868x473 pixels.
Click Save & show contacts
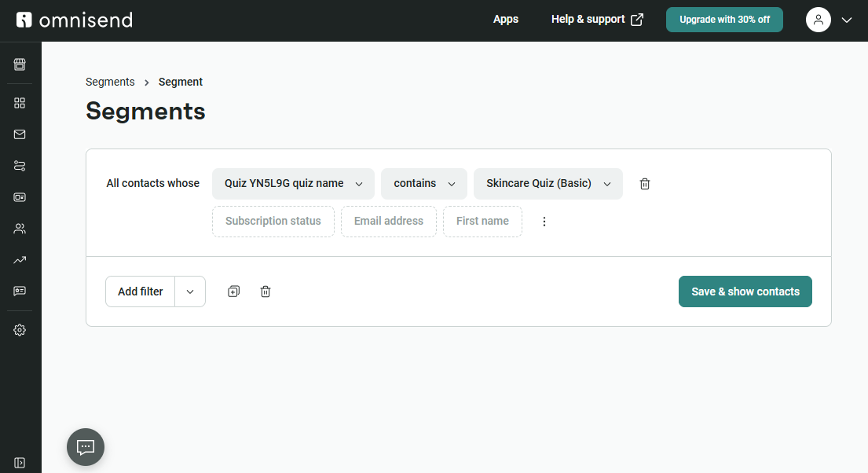pyautogui.click(x=745, y=291)
